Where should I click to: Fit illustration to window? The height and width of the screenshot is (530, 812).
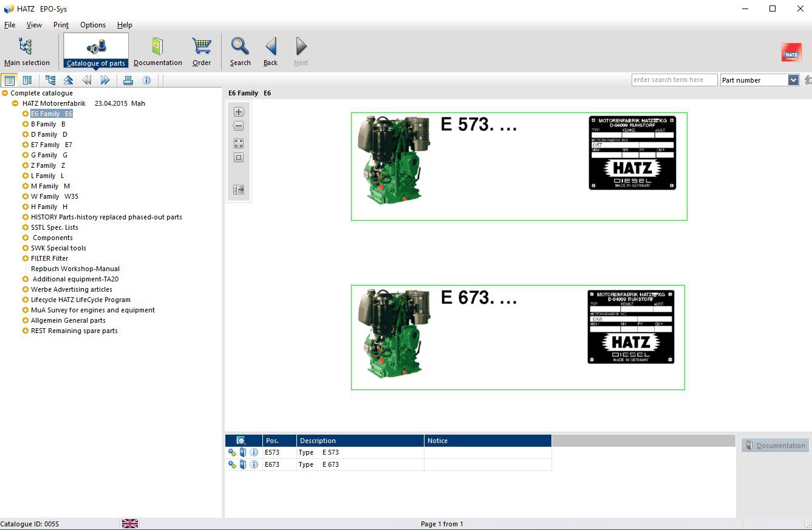tap(239, 157)
